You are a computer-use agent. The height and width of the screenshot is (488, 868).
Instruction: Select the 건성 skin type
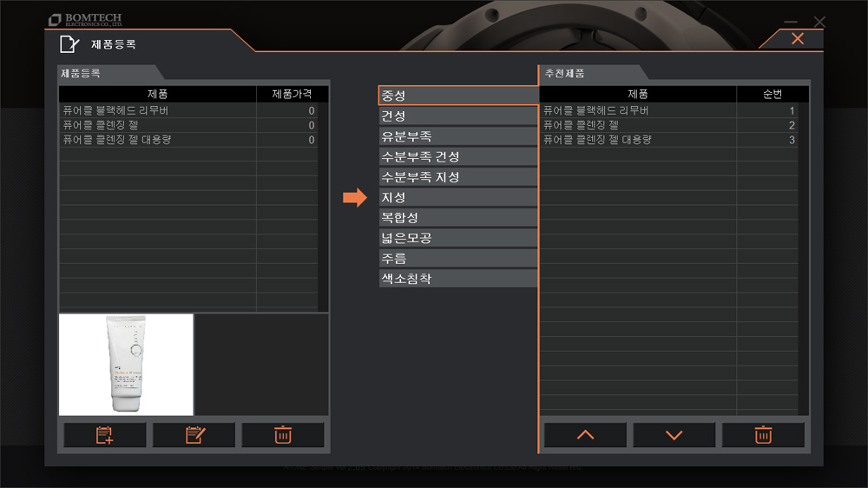pos(458,115)
